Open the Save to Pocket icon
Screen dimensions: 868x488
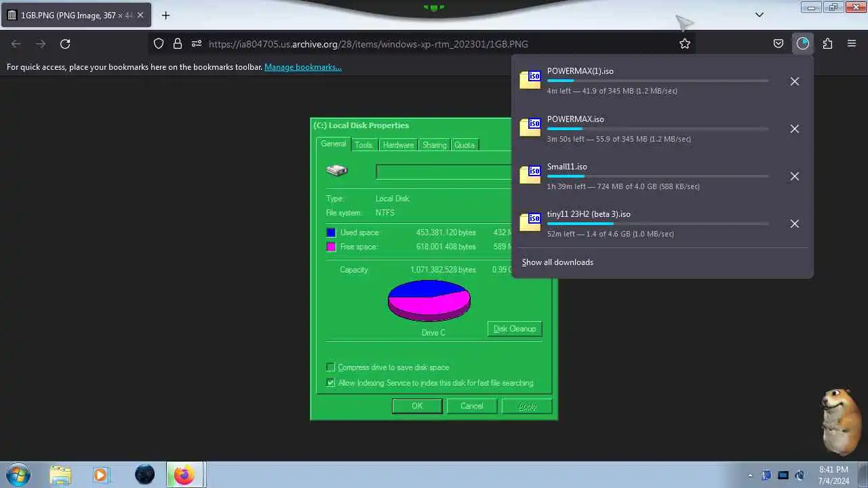click(x=778, y=44)
